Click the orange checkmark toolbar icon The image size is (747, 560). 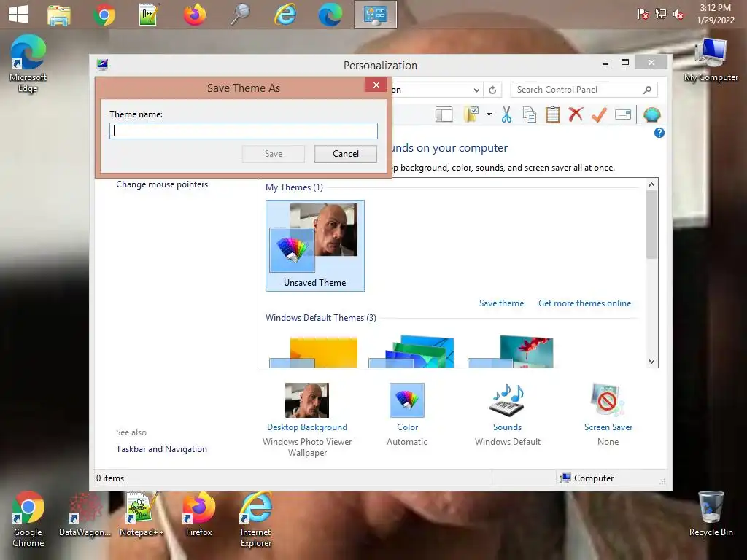tap(599, 114)
